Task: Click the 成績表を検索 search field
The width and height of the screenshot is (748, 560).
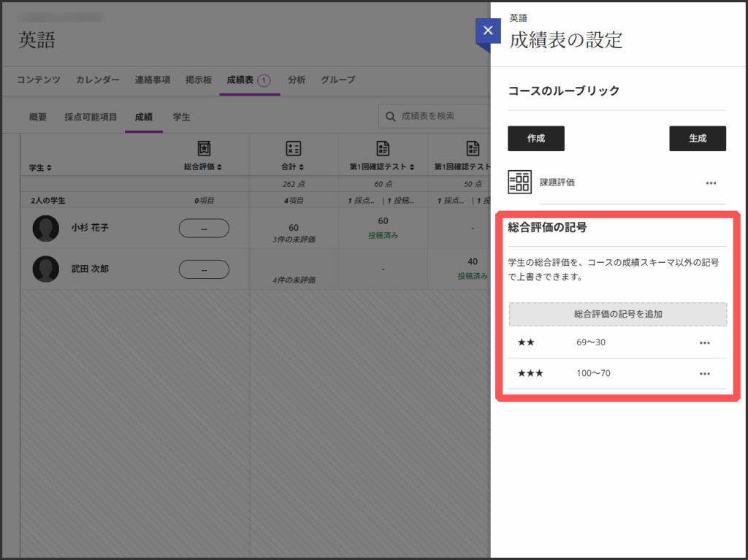Action: point(438,116)
